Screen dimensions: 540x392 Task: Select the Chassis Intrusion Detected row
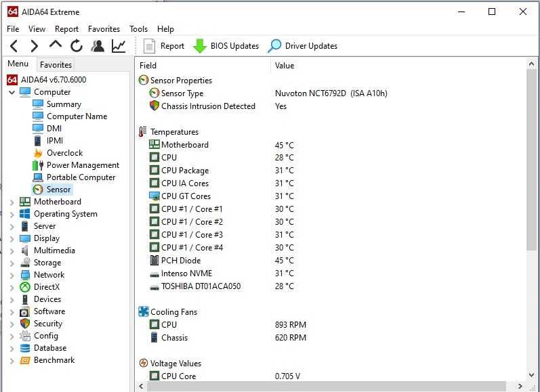point(331,106)
